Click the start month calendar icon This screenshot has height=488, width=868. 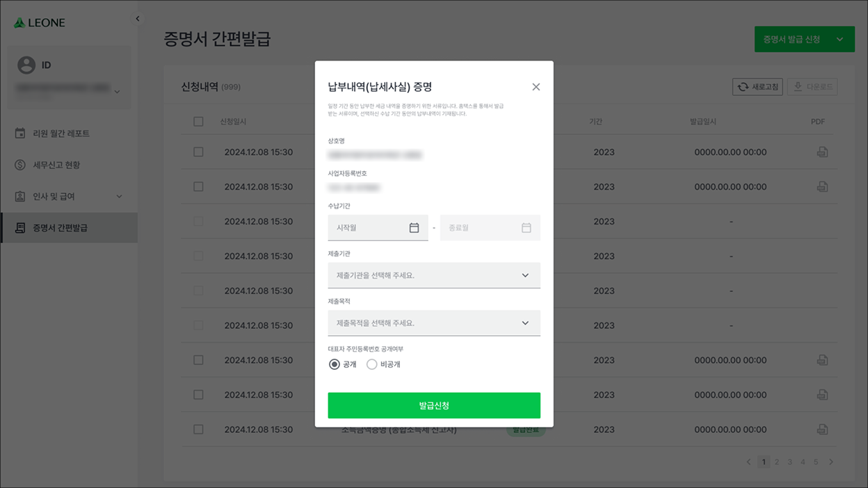(x=414, y=228)
